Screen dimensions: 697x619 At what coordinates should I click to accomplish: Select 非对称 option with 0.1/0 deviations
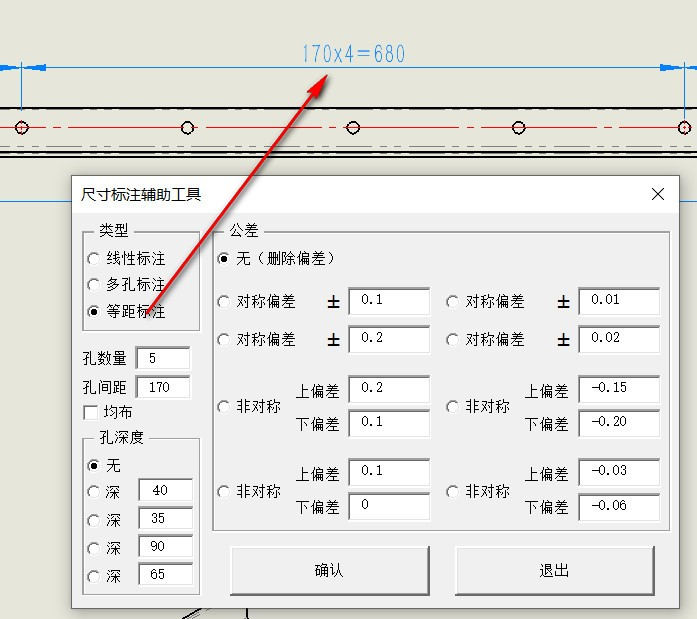(x=224, y=491)
